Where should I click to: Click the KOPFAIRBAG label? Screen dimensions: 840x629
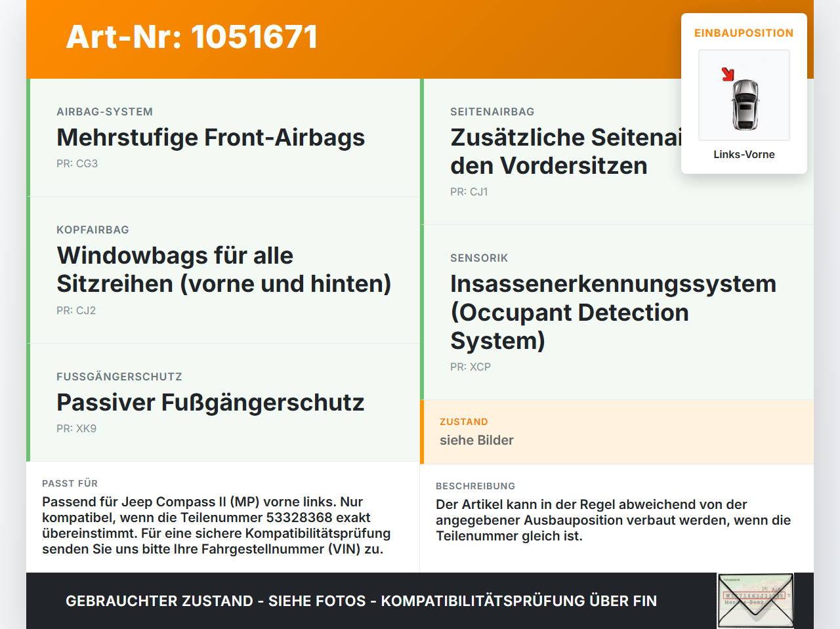(x=93, y=230)
